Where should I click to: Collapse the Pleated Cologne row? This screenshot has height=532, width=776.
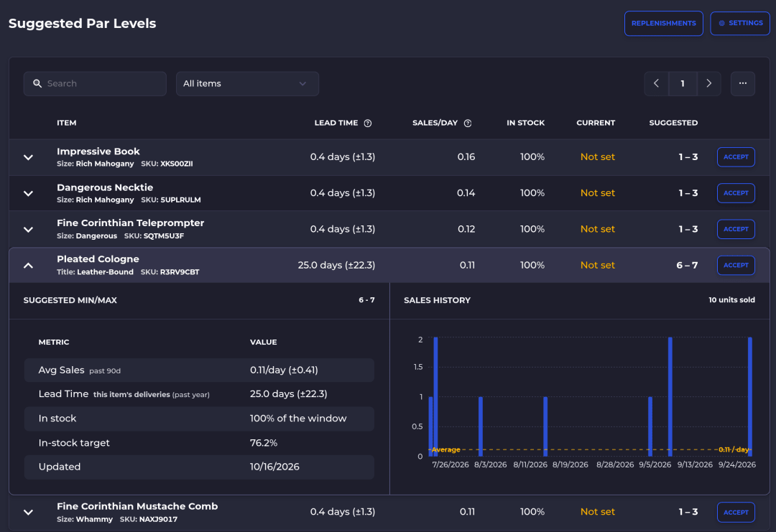coord(28,266)
